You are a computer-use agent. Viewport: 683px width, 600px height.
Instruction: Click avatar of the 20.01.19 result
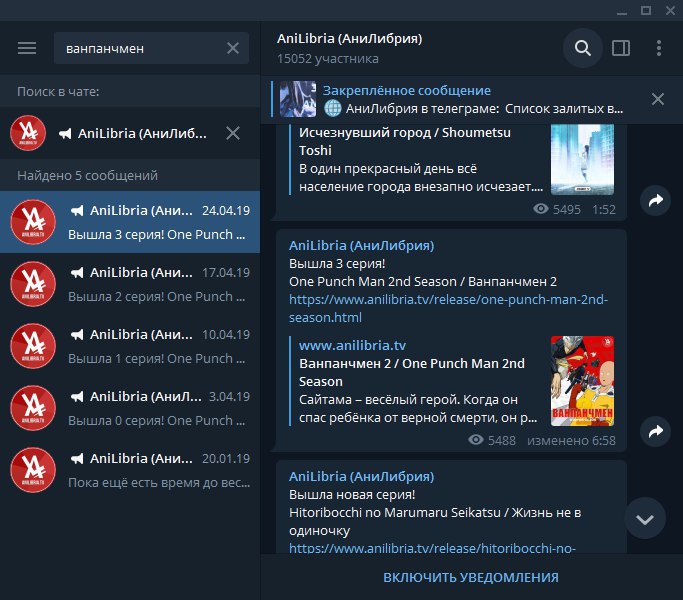click(x=33, y=470)
